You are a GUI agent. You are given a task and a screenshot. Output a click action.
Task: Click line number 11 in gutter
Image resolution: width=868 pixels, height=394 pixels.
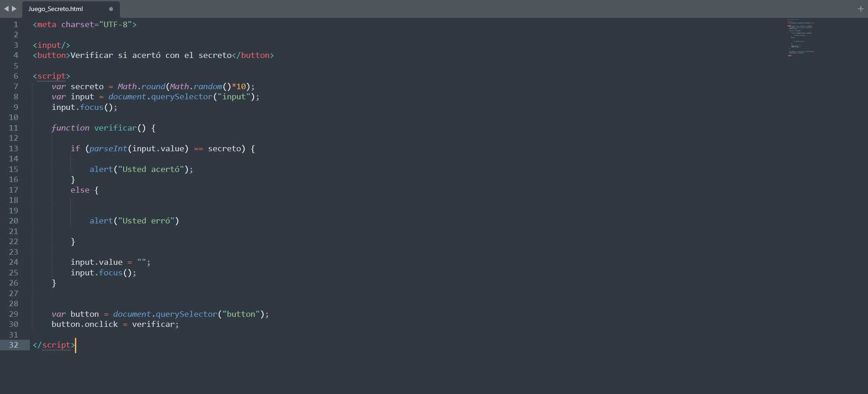pyautogui.click(x=14, y=128)
